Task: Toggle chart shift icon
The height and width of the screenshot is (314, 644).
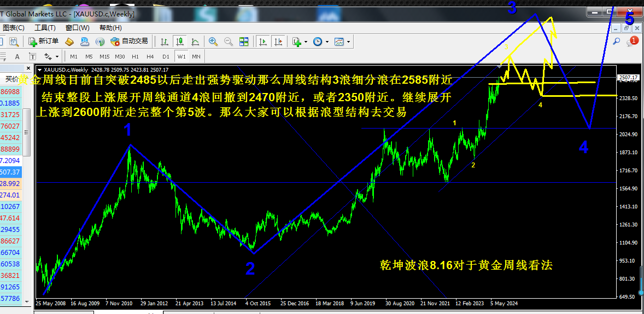Action: tap(279, 42)
